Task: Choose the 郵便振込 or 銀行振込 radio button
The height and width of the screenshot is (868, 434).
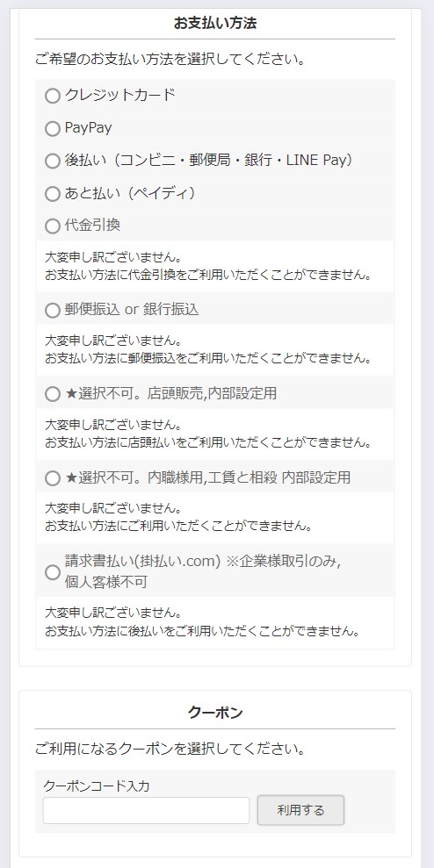Action: pos(52,310)
